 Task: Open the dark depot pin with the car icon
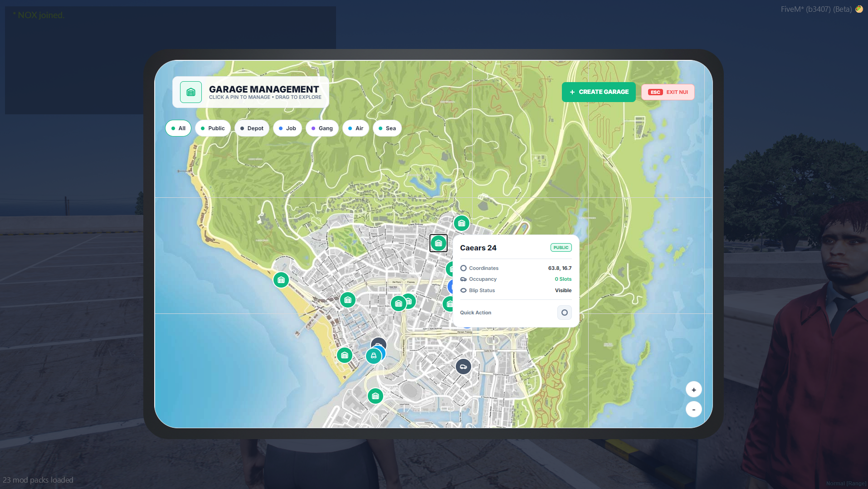pyautogui.click(x=463, y=367)
